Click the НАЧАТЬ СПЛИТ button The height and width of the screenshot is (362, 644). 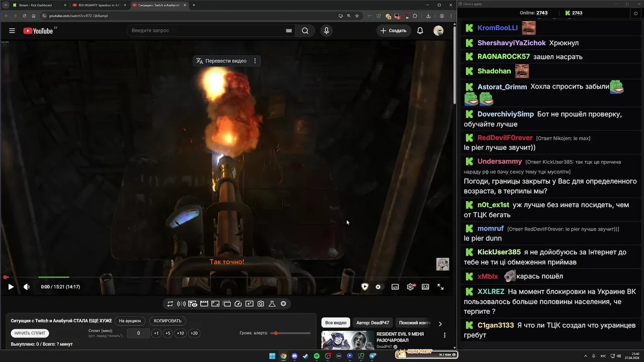click(x=30, y=333)
